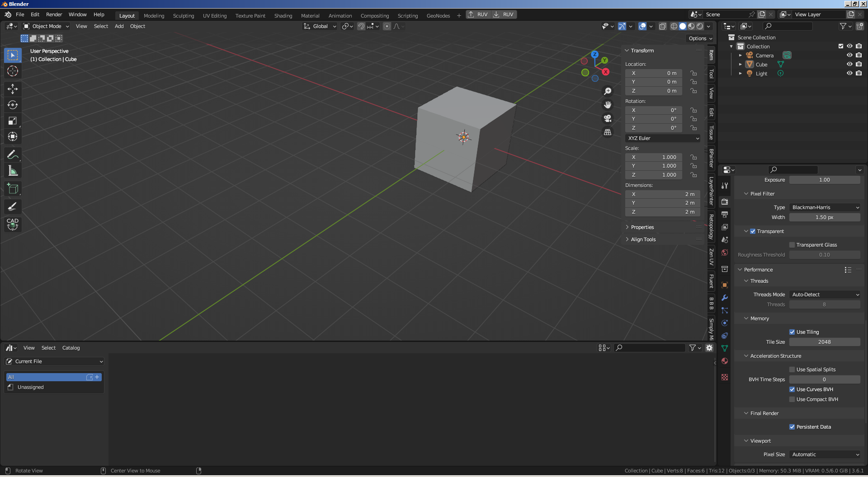Switch to the Sculpting workspace tab

(x=183, y=15)
